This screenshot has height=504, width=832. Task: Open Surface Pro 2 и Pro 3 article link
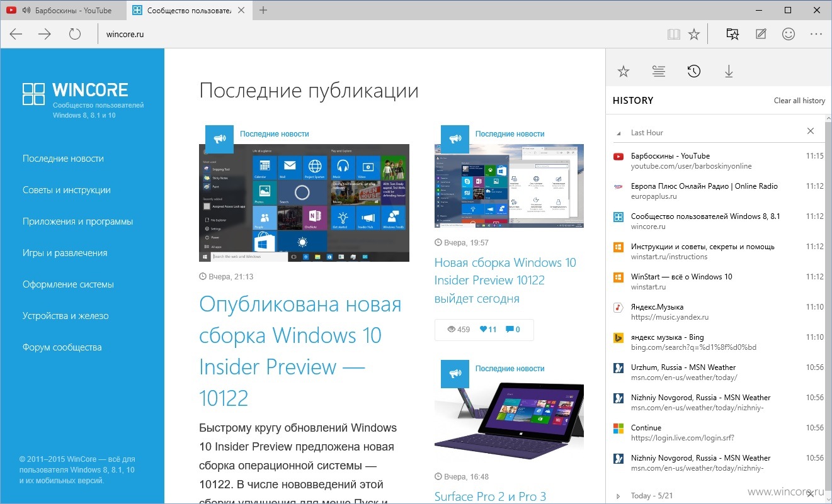tap(490, 496)
